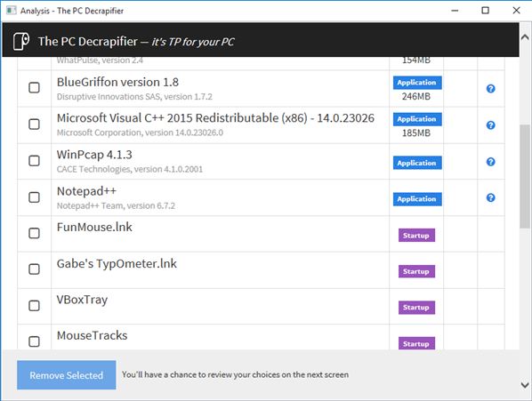Click the Startup badge beside FunMouse.lnk
The image size is (532, 401).
[416, 236]
